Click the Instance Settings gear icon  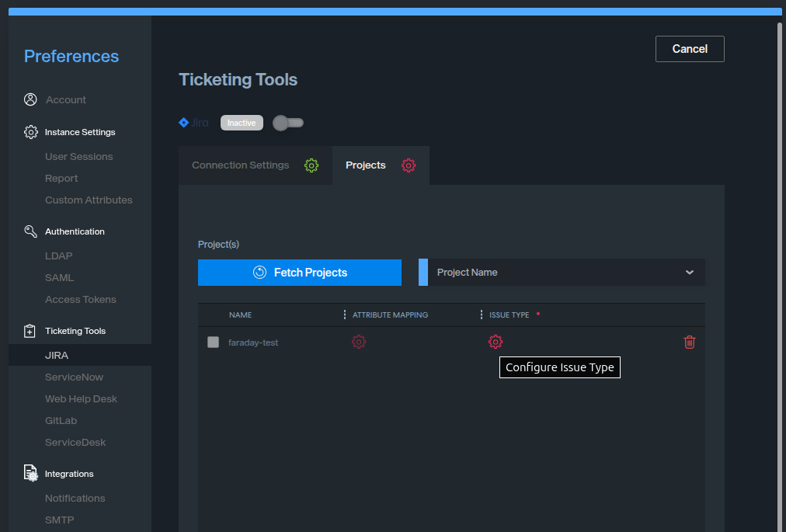(30, 132)
